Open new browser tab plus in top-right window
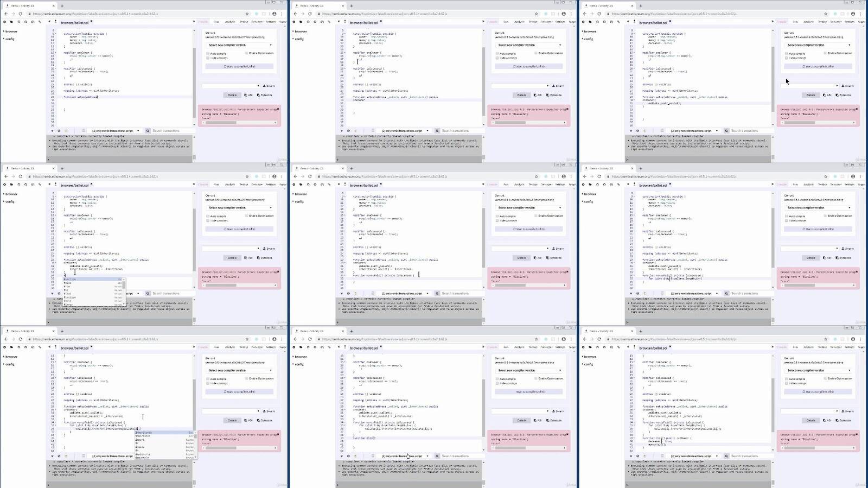This screenshot has width=868, height=488. [x=641, y=6]
